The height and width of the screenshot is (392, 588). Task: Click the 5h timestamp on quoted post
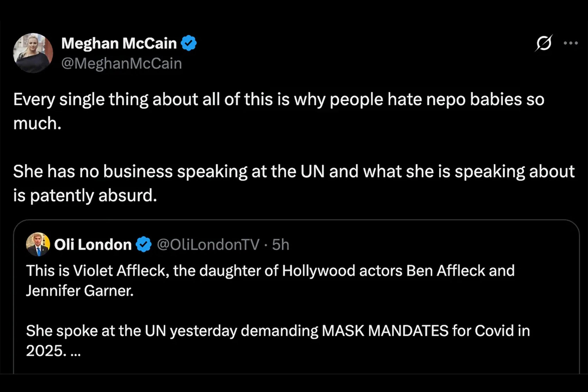pos(281,245)
